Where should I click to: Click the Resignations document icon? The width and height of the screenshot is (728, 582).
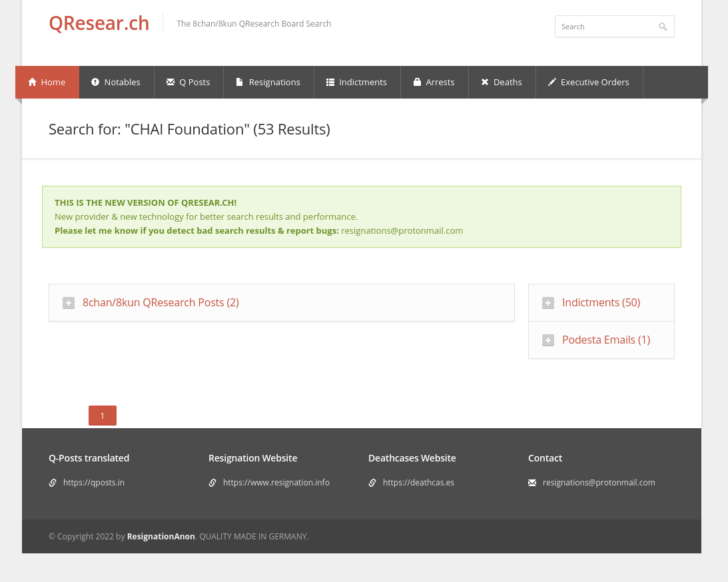point(240,82)
